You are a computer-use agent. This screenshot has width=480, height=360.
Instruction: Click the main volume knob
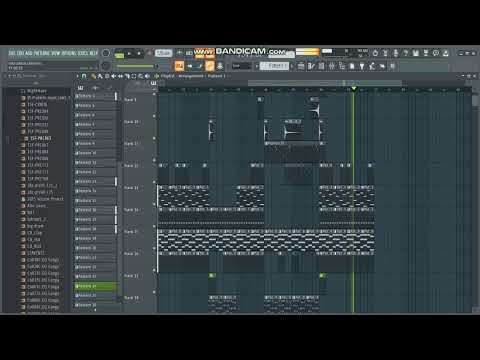106,53
